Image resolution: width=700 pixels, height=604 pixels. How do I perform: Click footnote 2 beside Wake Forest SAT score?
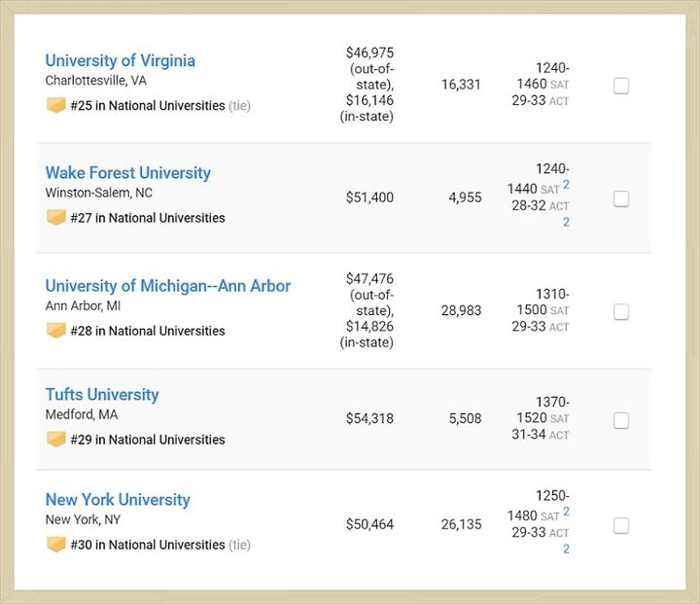(x=566, y=185)
